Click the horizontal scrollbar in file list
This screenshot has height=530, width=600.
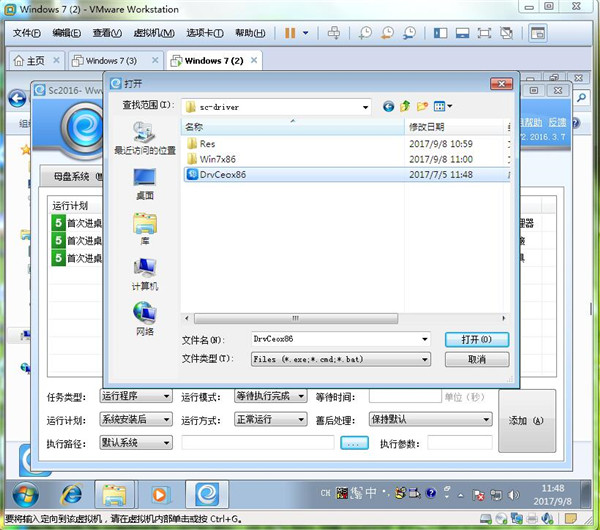295,318
